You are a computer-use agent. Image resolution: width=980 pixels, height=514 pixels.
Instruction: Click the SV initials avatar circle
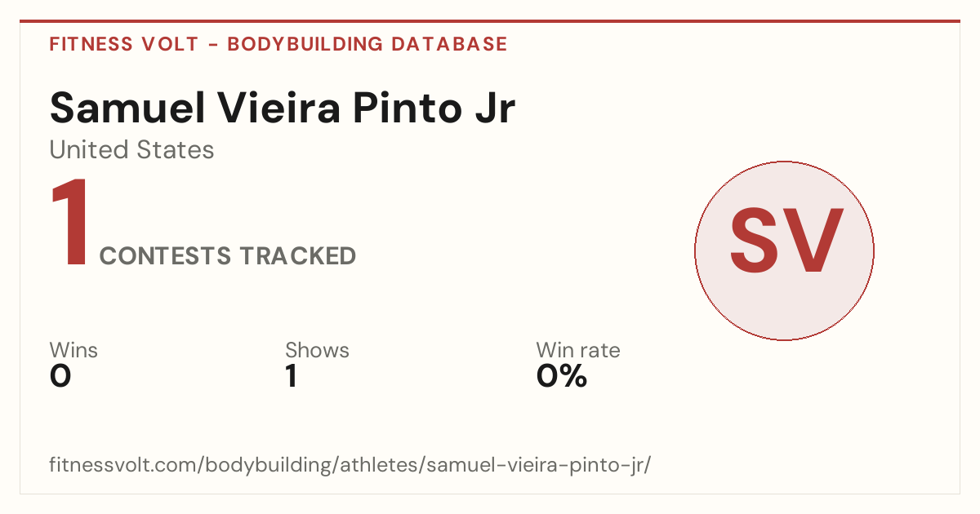(784, 250)
